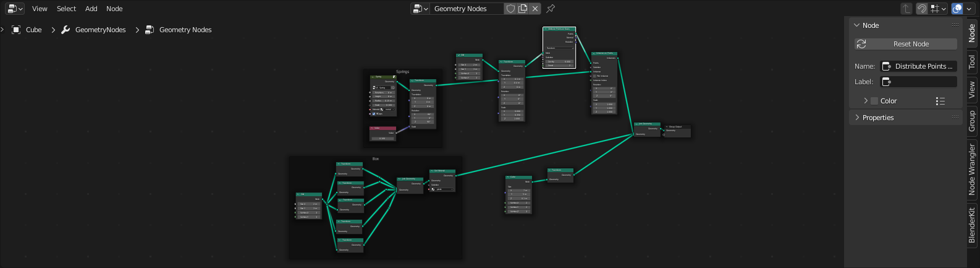The height and width of the screenshot is (268, 980).
Task: Duplicate node tree with the new copy icon
Action: click(523, 9)
